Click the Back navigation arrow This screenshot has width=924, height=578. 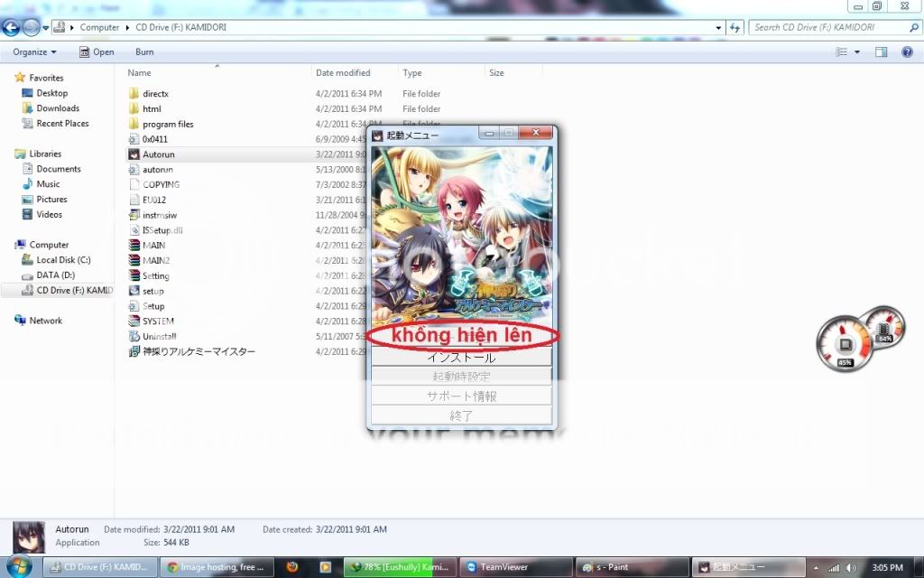point(12,28)
